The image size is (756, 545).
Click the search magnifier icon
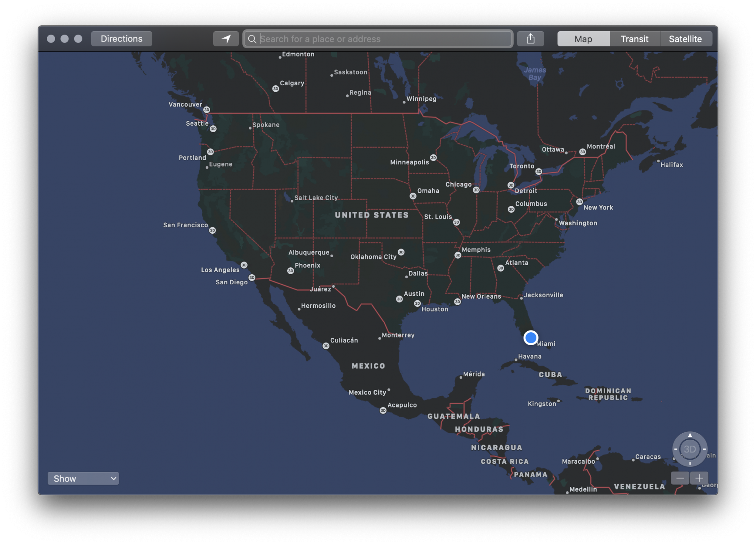[x=252, y=39]
